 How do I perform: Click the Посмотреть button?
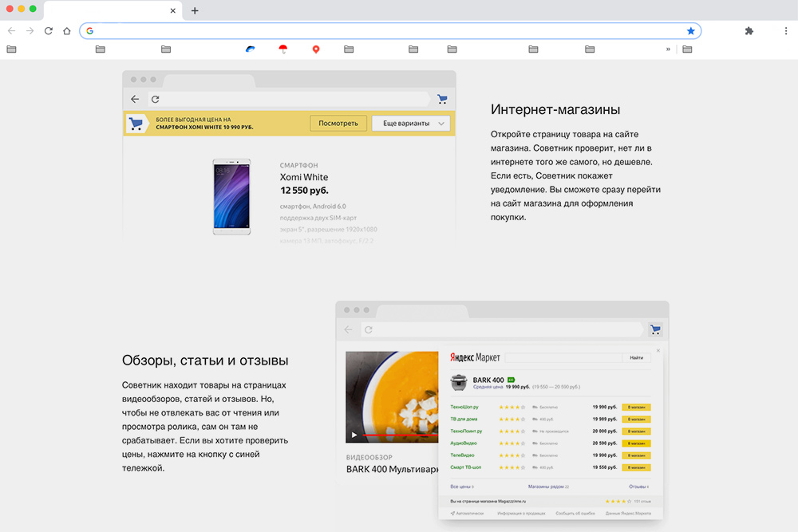click(338, 123)
